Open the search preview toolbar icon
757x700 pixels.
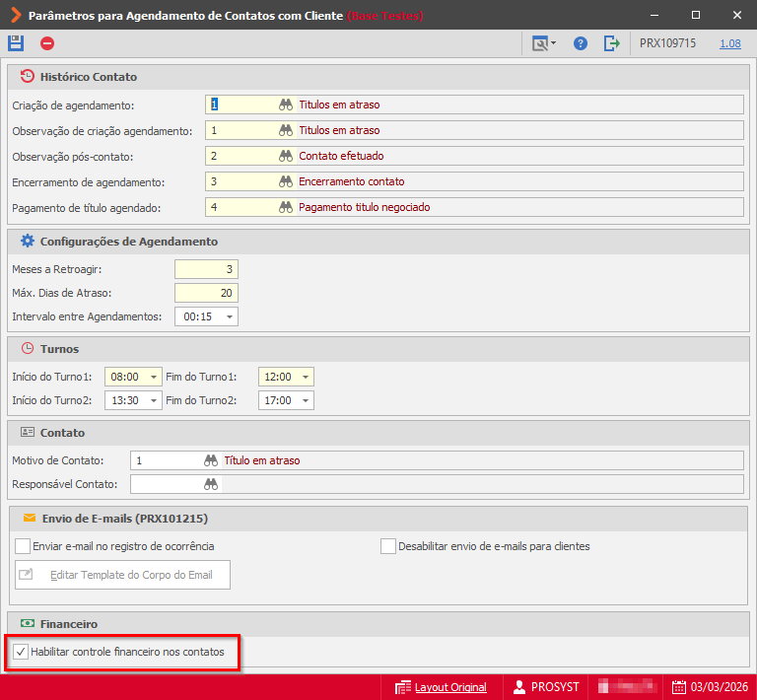tap(544, 43)
